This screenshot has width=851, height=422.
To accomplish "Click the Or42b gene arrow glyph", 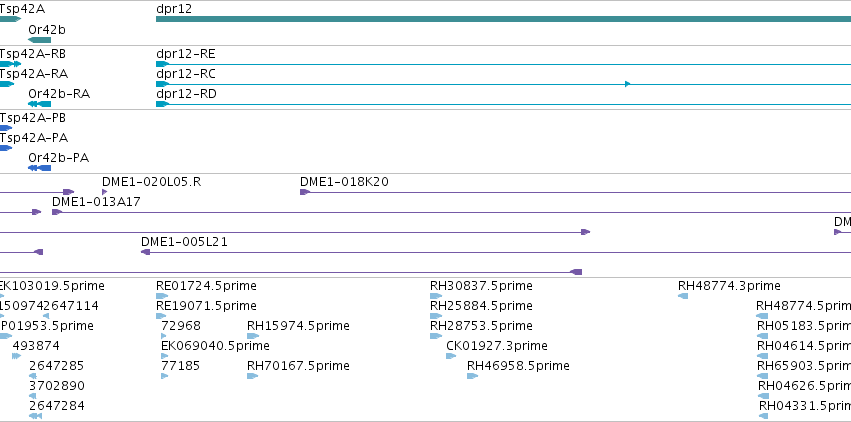I will (40, 40).
